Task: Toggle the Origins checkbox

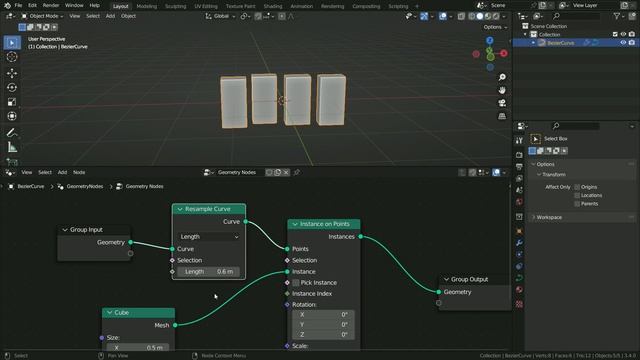Action: (x=577, y=187)
